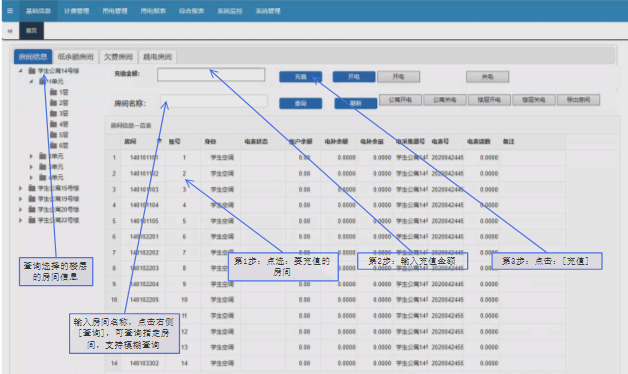The height and width of the screenshot is (374, 628).
Task: Switch to the 欠费房间 tab
Action: pyautogui.click(x=118, y=56)
